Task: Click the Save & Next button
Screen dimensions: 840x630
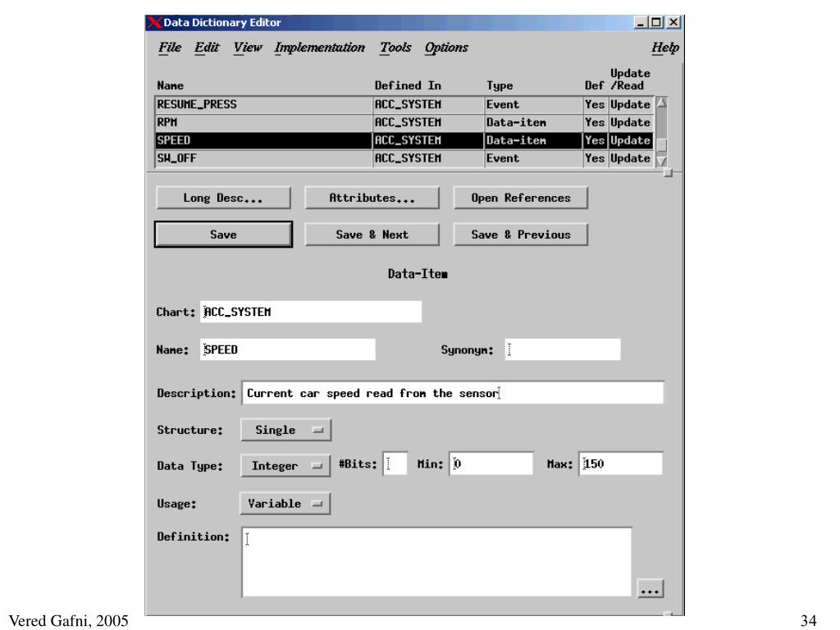Action: 372,235
